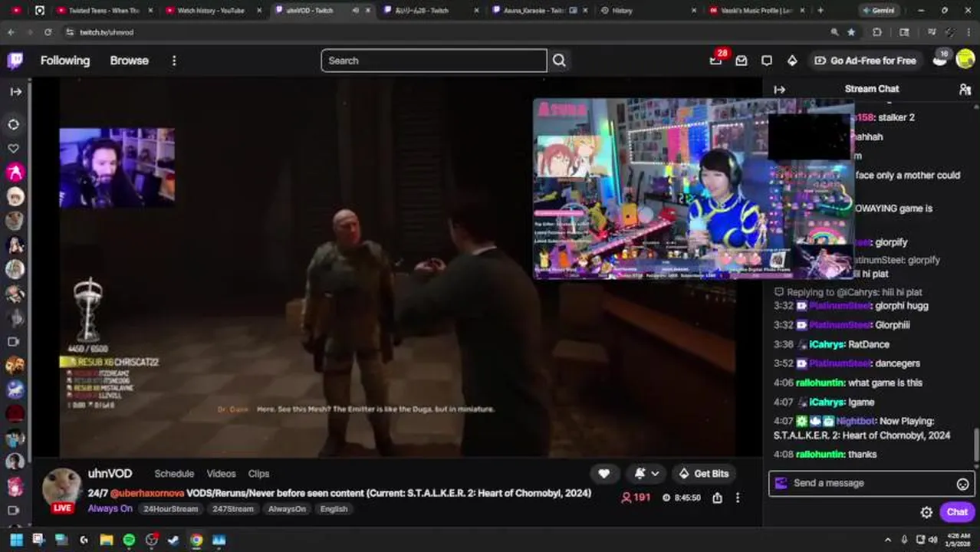
Task: Send message with the Chat button
Action: pos(956,512)
